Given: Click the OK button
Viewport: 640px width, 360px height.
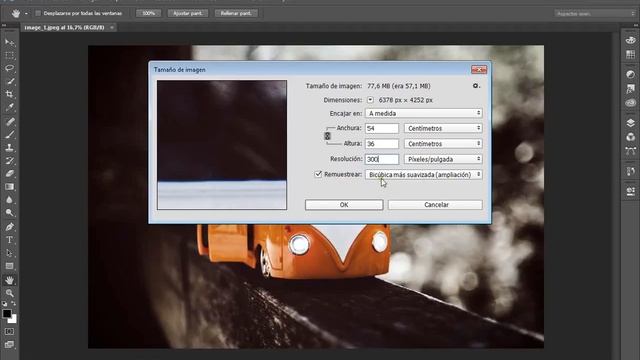Looking at the screenshot, I should (x=344, y=204).
